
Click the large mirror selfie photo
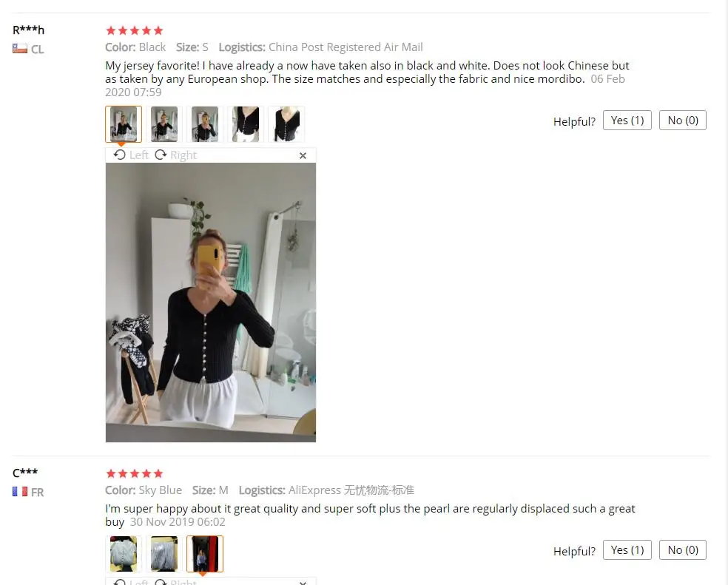click(x=211, y=302)
